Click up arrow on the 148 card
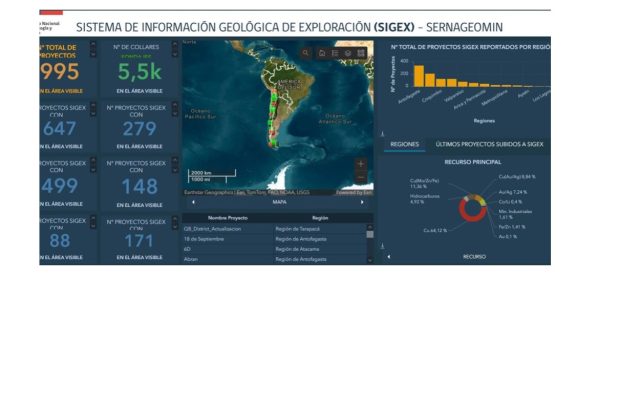Viewport: 620px width, 403px height. tap(175, 160)
